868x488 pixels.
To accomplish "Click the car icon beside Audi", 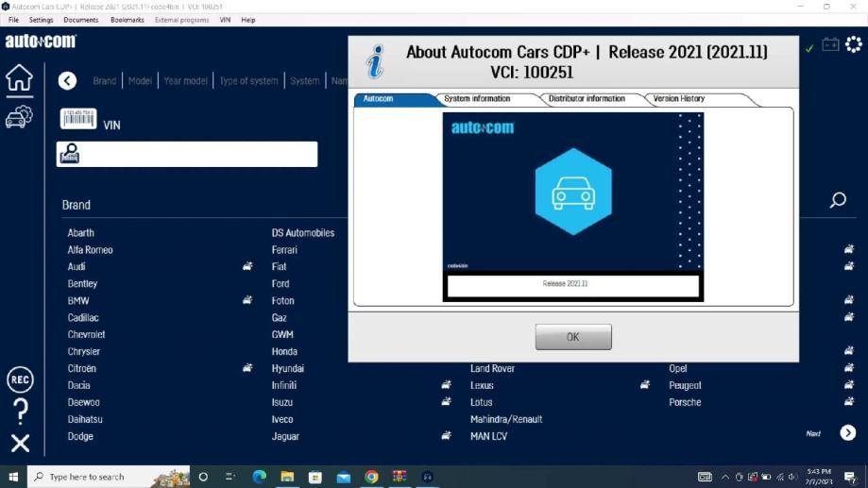I will 247,266.
